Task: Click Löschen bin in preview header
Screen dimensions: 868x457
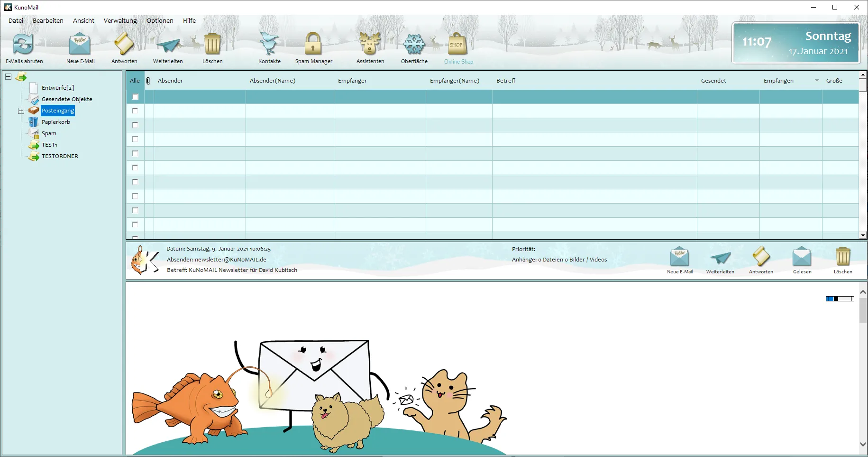Action: 843,257
